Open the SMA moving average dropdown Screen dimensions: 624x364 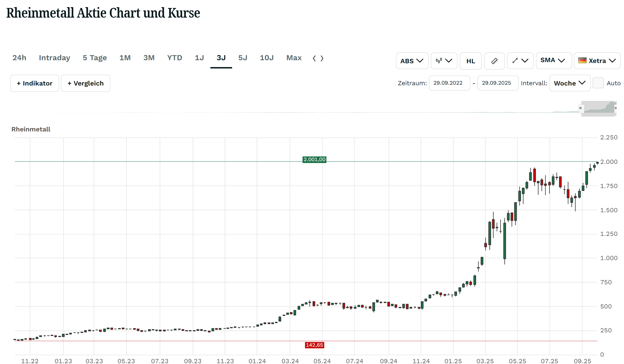[554, 61]
